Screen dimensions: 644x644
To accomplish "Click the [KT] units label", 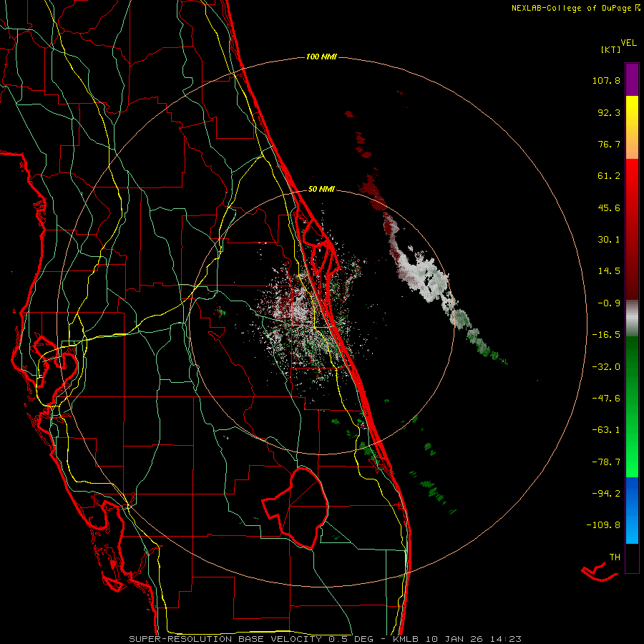I will [x=610, y=49].
